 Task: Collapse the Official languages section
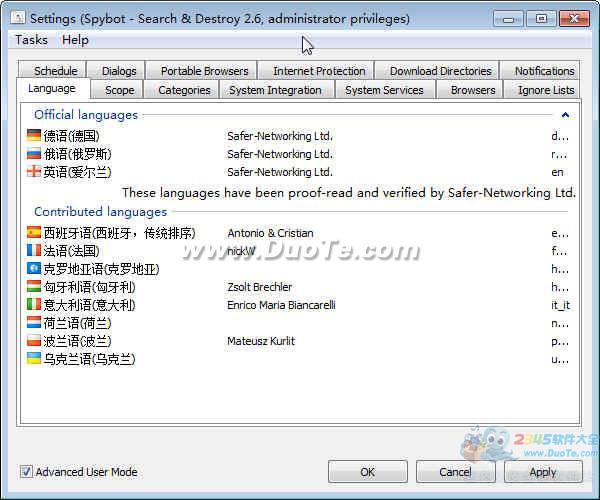click(565, 115)
